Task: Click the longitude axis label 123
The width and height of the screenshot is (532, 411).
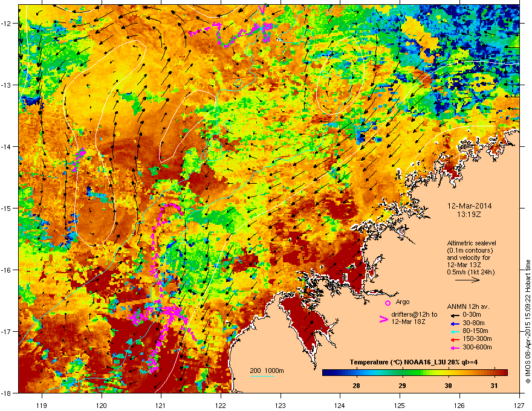Action: (281, 405)
